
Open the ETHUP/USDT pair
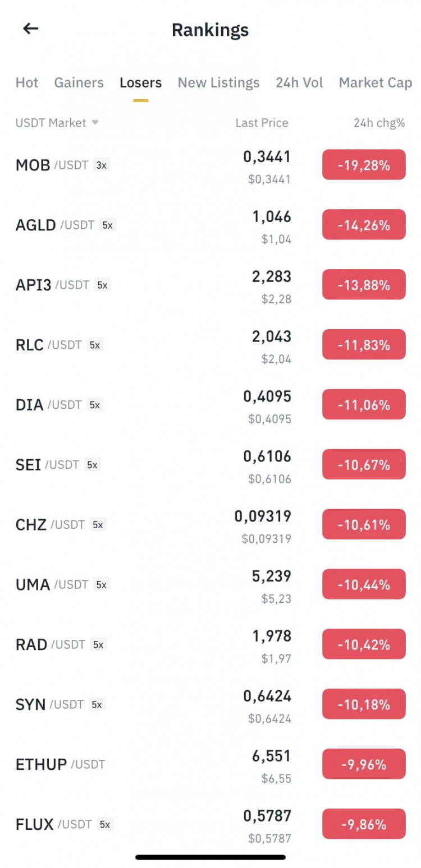point(210,764)
